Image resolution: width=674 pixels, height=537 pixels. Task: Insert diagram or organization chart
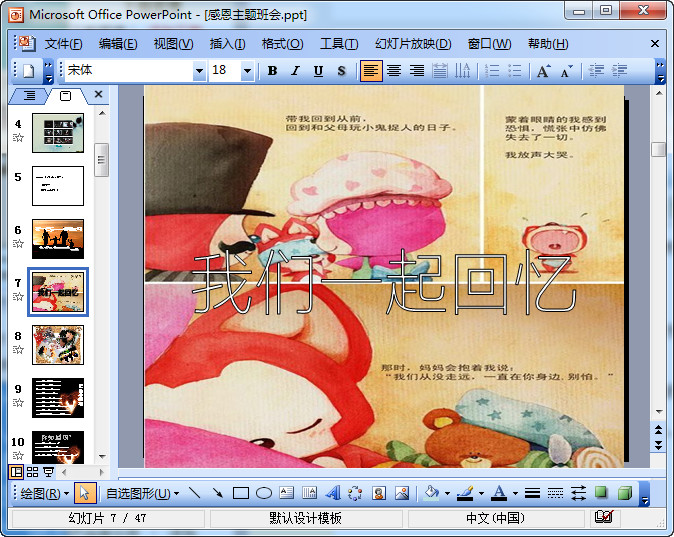point(355,493)
